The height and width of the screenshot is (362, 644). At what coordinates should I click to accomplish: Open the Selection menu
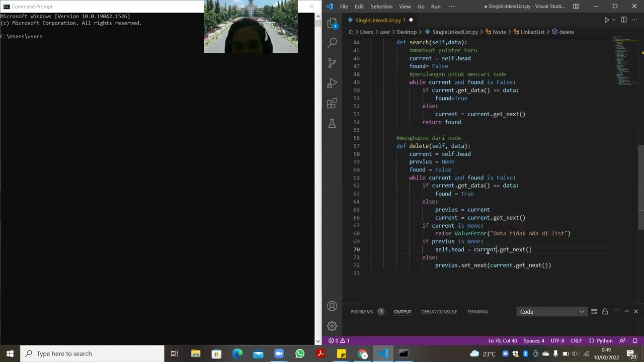pos(381,7)
